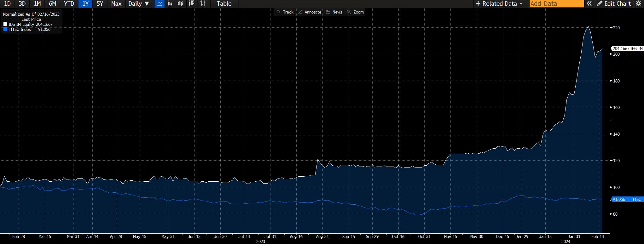Select the 5Y range option
Viewport: 644px width, 244px height.
(x=100, y=4)
